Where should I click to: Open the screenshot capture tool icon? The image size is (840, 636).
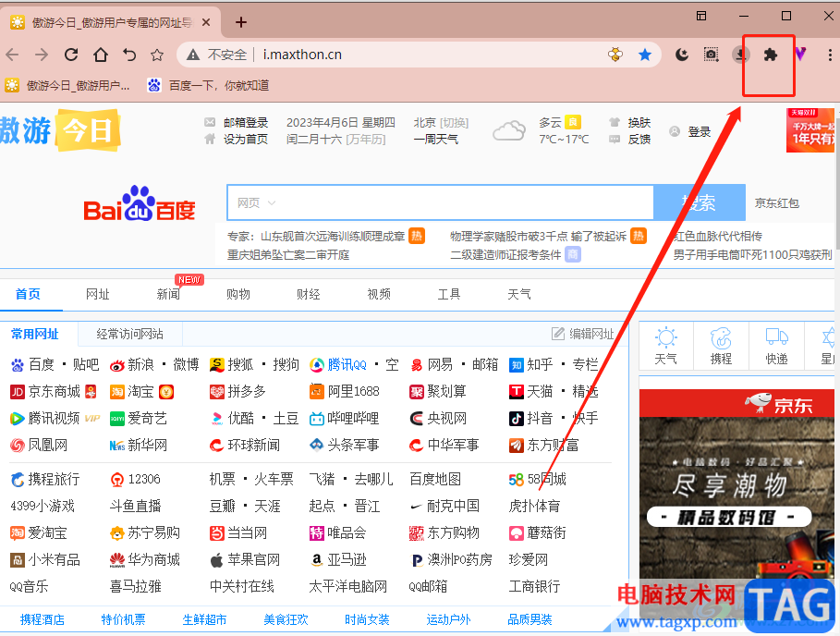point(711,55)
